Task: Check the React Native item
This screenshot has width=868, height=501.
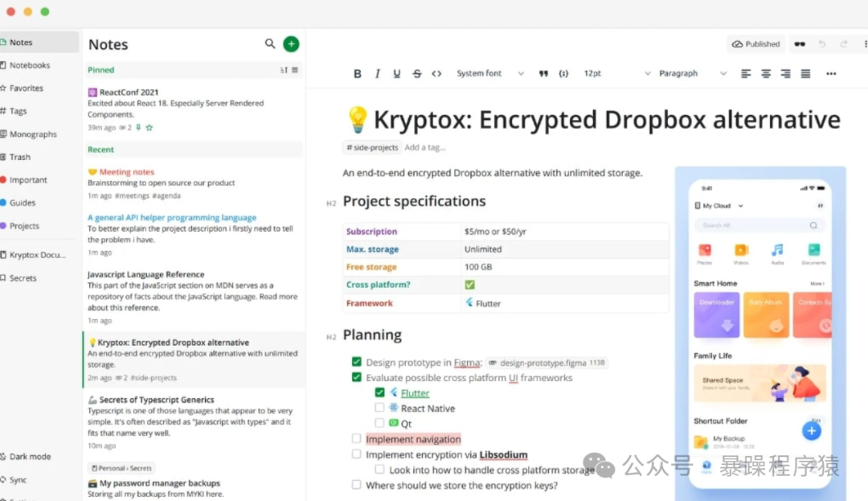Action: tap(379, 408)
